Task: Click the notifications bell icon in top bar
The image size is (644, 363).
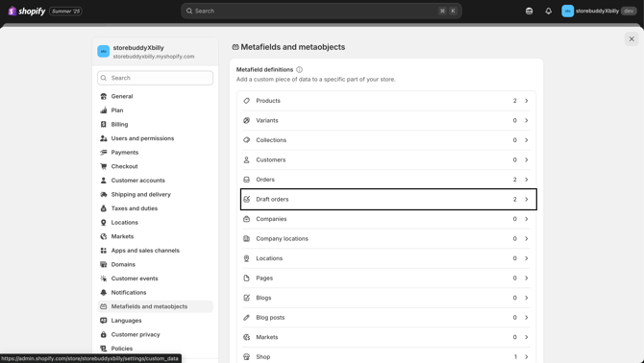Action: 548,12
